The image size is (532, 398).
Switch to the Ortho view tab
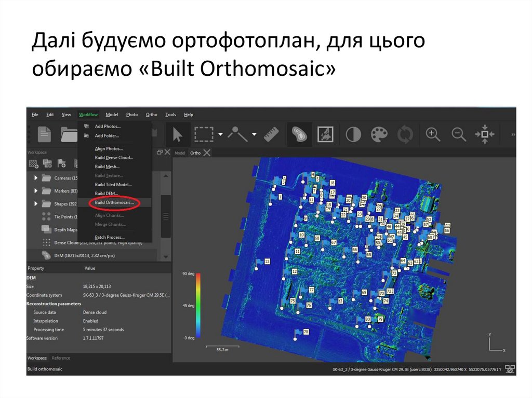tap(195, 153)
